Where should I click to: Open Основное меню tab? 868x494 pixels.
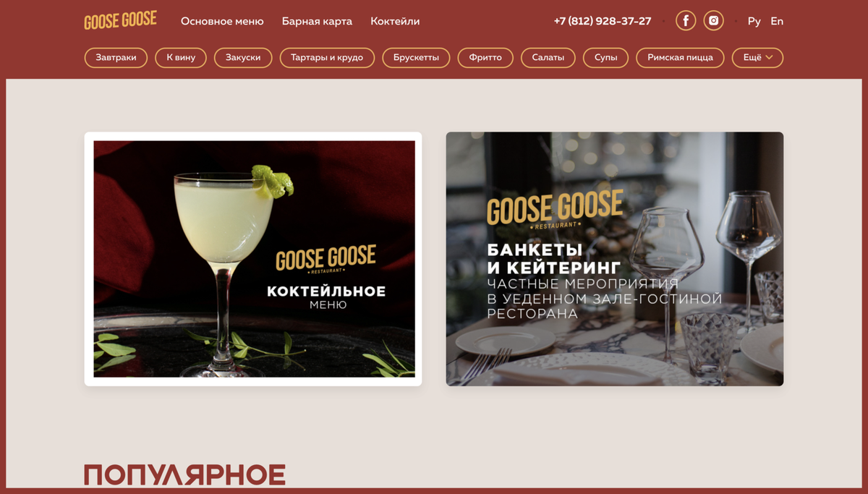[x=222, y=21]
